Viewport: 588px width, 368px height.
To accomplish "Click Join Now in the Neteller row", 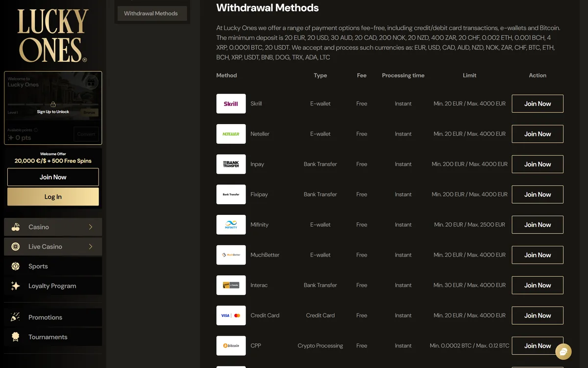I will 538,134.
